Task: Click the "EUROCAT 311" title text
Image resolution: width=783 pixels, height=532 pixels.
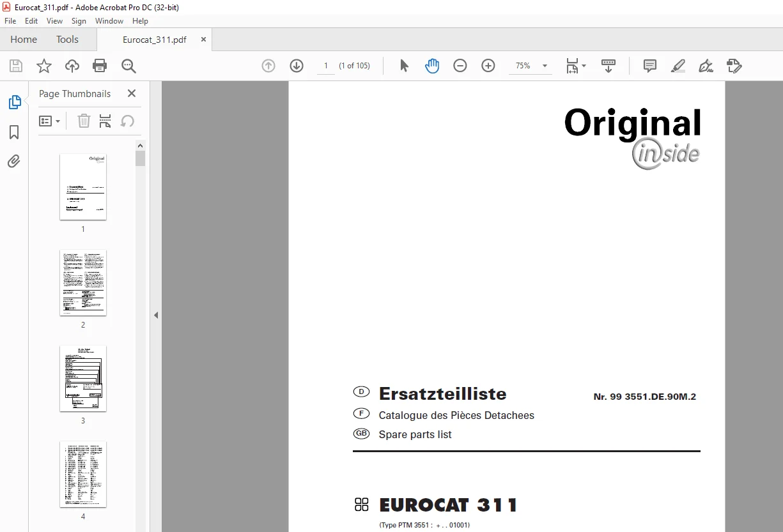Action: 448,505
